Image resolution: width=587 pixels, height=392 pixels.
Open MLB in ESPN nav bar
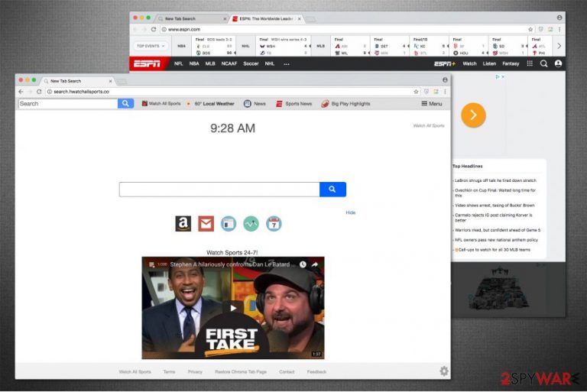tap(210, 64)
